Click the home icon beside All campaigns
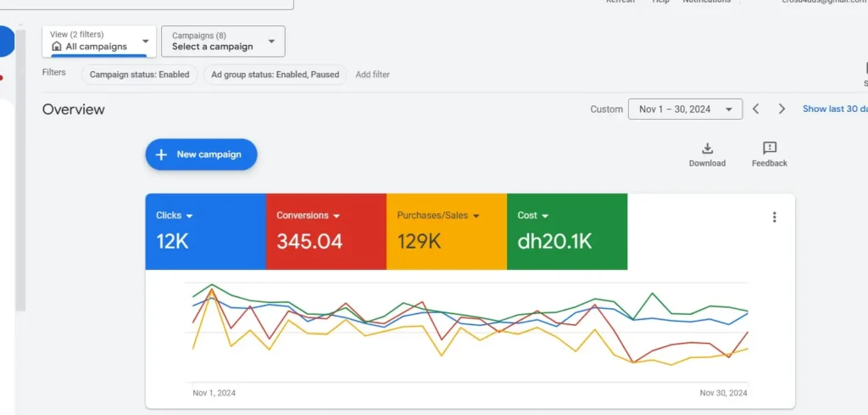The image size is (868, 415). coord(57,47)
